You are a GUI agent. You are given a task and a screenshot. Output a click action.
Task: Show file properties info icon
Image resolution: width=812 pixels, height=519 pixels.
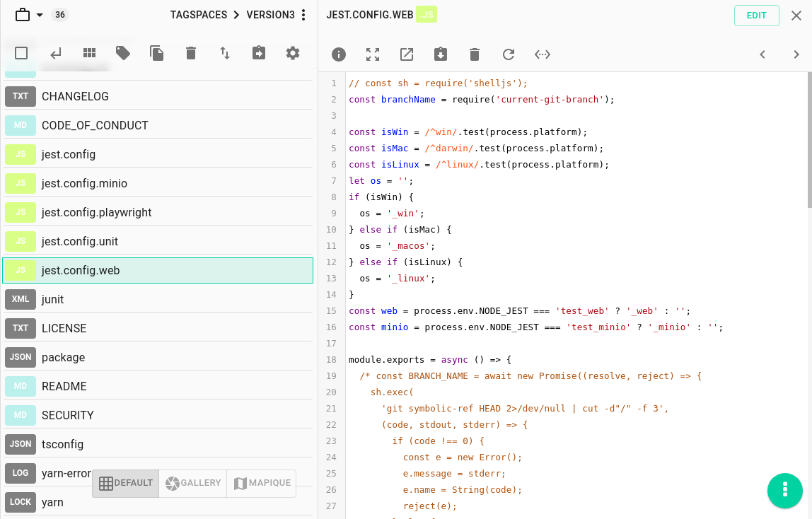[339, 54]
